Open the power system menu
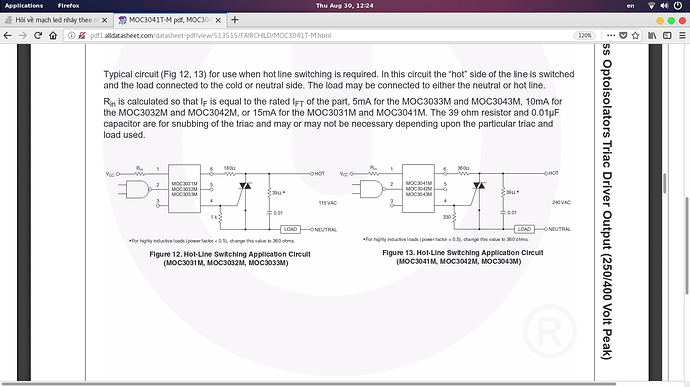This screenshot has width=690, height=387. [x=678, y=6]
